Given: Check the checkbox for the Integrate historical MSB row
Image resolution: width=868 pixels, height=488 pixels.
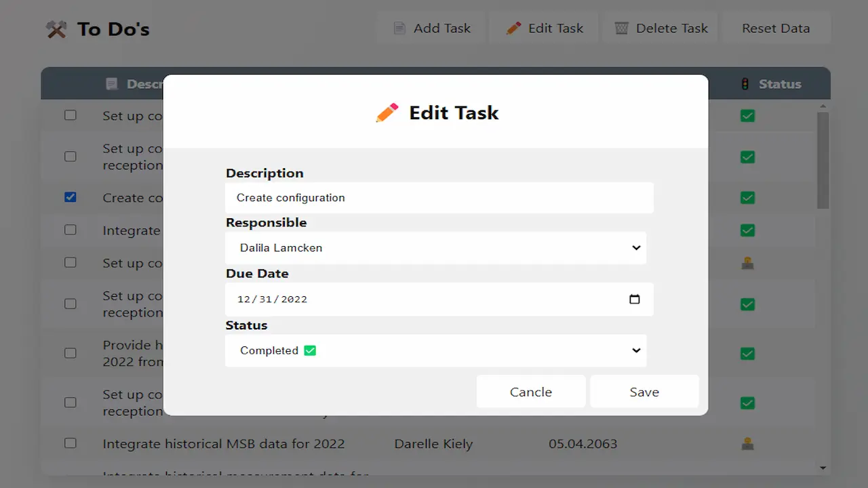Looking at the screenshot, I should pyautogui.click(x=71, y=443).
